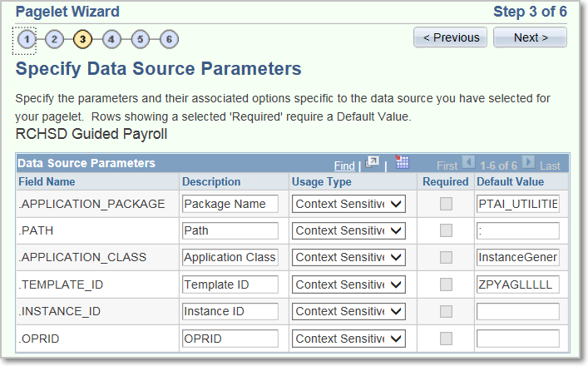Click wizard step 6 circle
This screenshot has width=588, height=366.
169,39
